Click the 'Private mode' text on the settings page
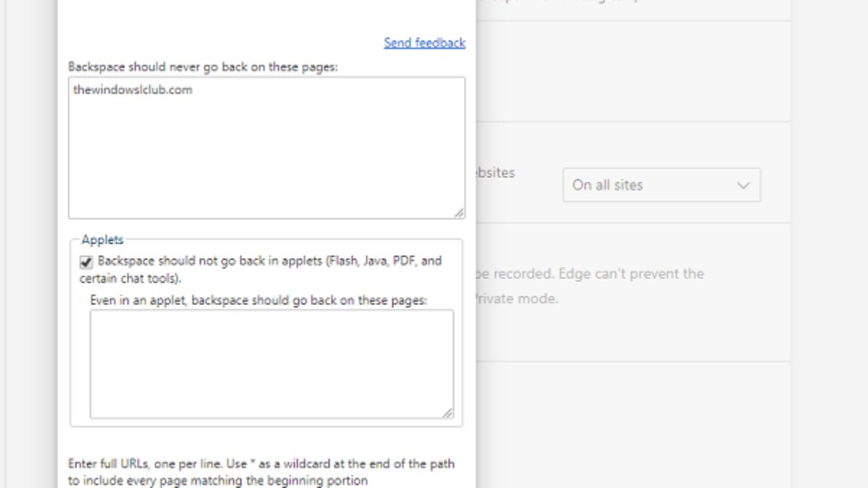 (516, 298)
